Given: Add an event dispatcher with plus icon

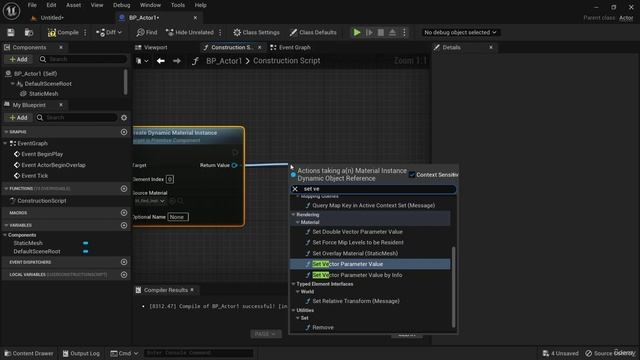Looking at the screenshot, I should click(124, 262).
